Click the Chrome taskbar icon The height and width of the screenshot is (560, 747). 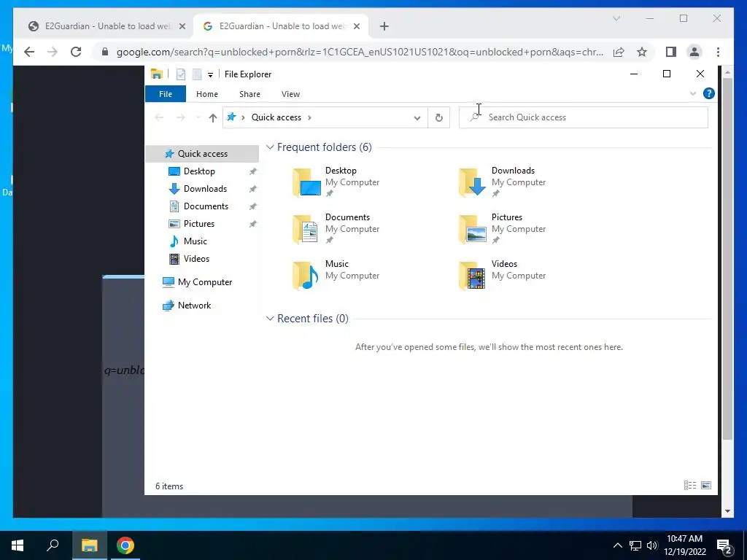(x=125, y=545)
